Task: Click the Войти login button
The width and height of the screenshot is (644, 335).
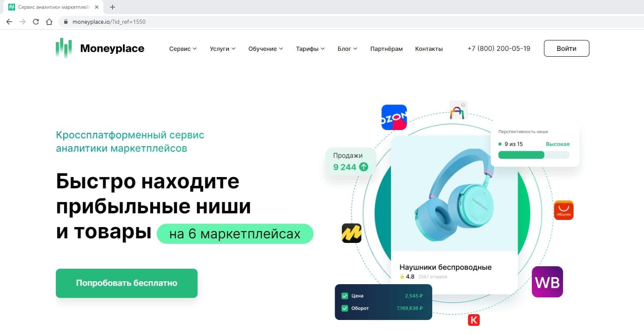Action: pyautogui.click(x=566, y=48)
